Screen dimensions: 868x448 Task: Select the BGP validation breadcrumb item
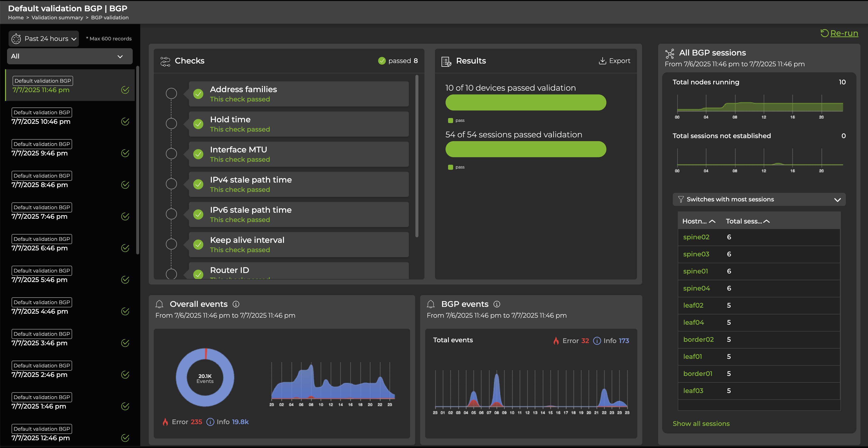pos(110,18)
